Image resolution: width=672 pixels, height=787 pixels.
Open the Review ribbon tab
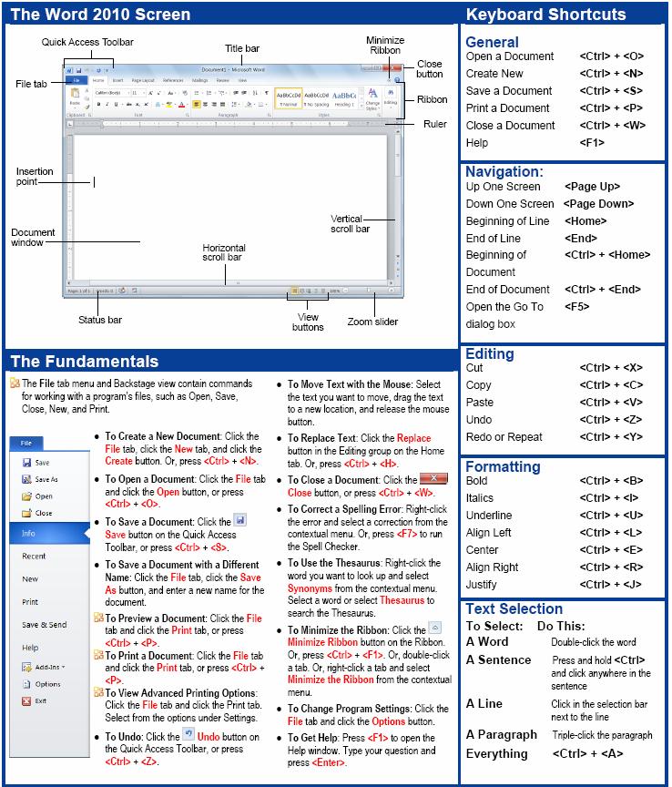tap(223, 80)
